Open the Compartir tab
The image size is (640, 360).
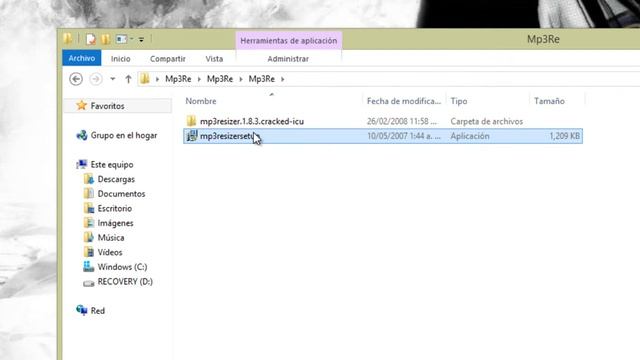(167, 59)
